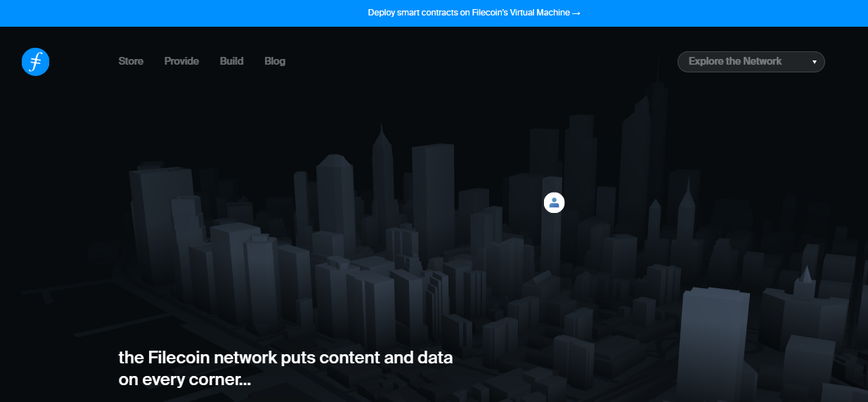Click the text on every corner...
The width and height of the screenshot is (868, 402).
pyautogui.click(x=184, y=380)
